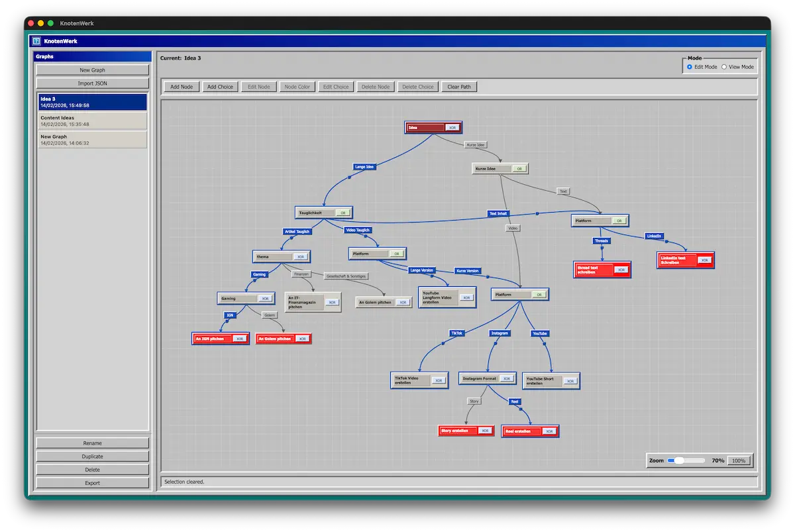This screenshot has height=532, width=795.
Task: Click the Import JSON button
Action: (x=92, y=83)
